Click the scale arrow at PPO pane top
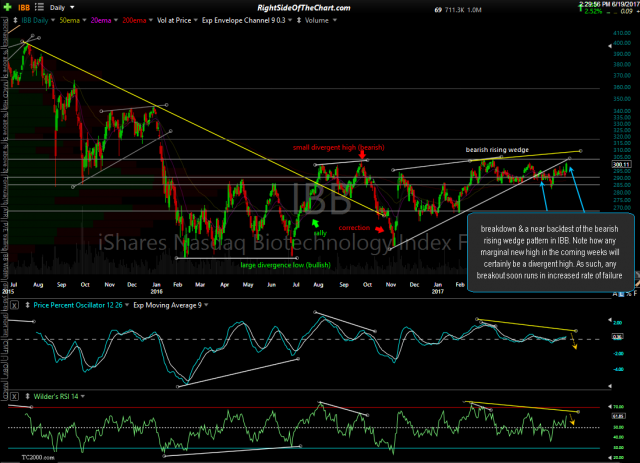This screenshot has height=463, width=640. pos(610,320)
